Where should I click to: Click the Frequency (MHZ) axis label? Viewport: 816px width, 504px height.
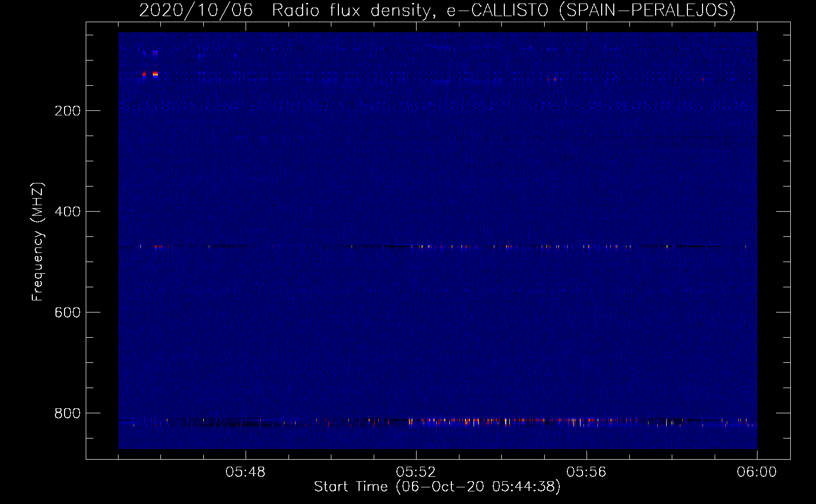38,242
